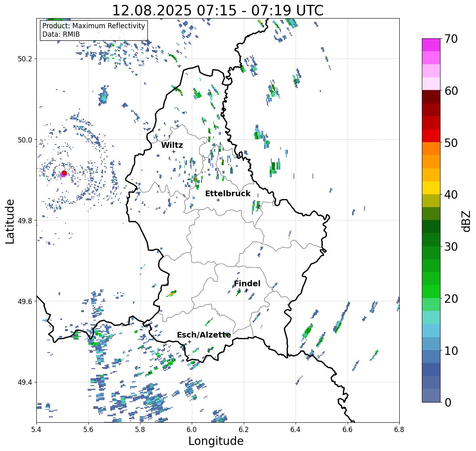This screenshot has height=451, width=476.
Task: Click the colorbar tick label 60
Action: 451,91
